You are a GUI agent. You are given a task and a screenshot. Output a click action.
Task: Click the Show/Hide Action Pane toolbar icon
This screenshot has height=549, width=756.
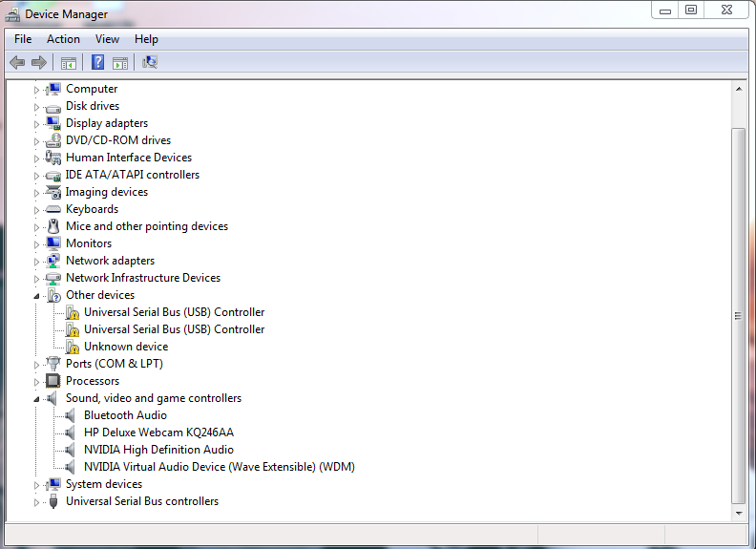[x=120, y=63]
